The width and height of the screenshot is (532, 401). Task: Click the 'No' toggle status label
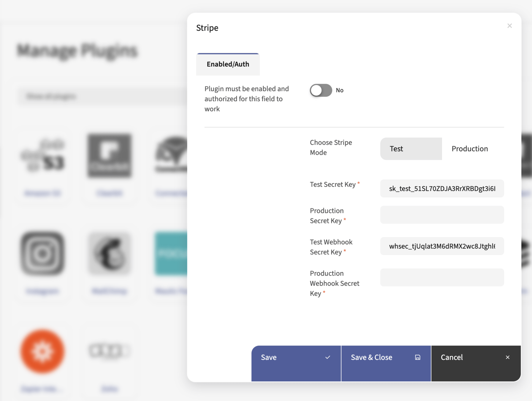click(x=340, y=90)
